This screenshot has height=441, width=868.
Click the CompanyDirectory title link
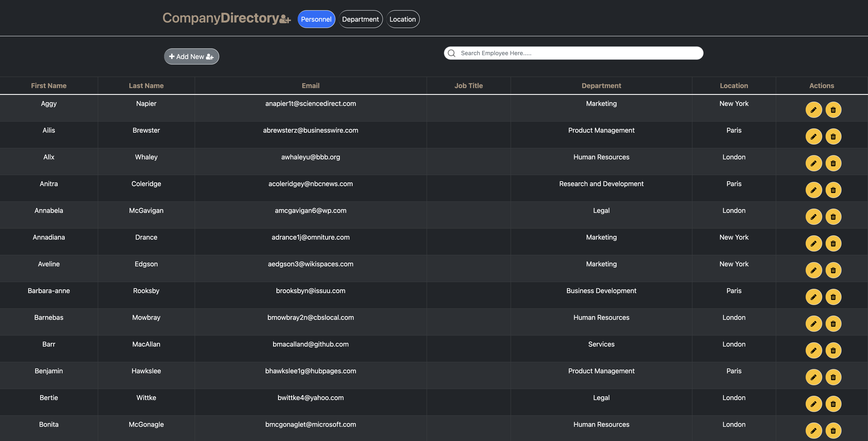tap(220, 18)
